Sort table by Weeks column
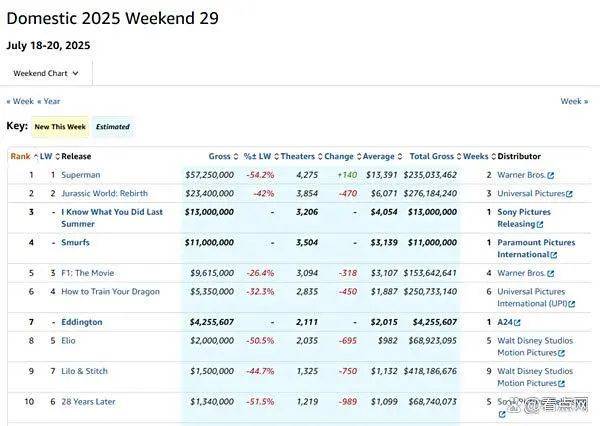 (x=479, y=156)
